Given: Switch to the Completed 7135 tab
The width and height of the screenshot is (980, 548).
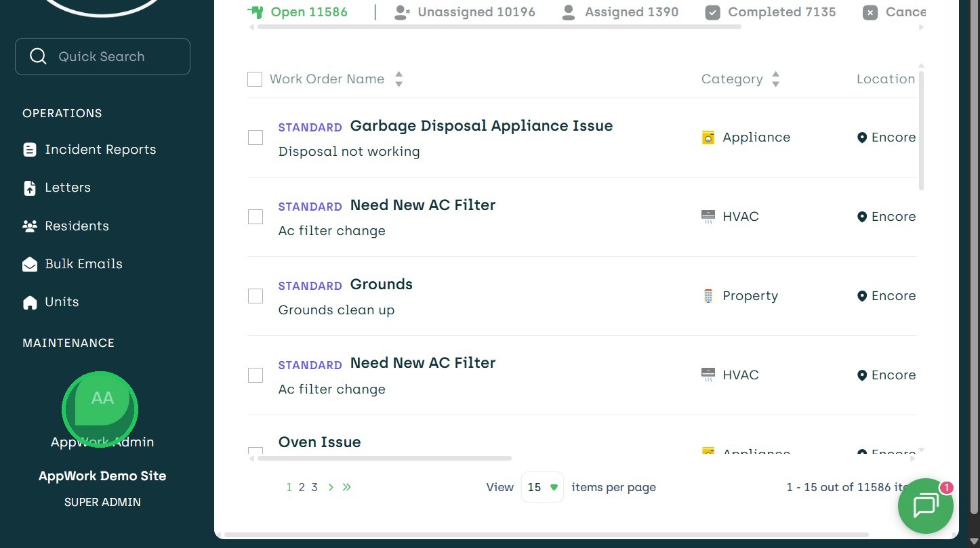Looking at the screenshot, I should [x=771, y=12].
